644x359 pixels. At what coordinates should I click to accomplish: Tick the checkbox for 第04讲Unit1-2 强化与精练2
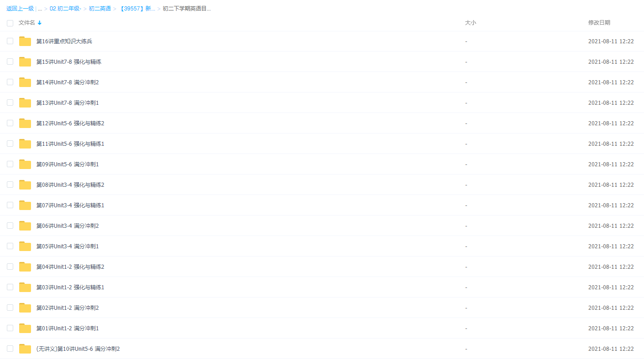click(10, 267)
